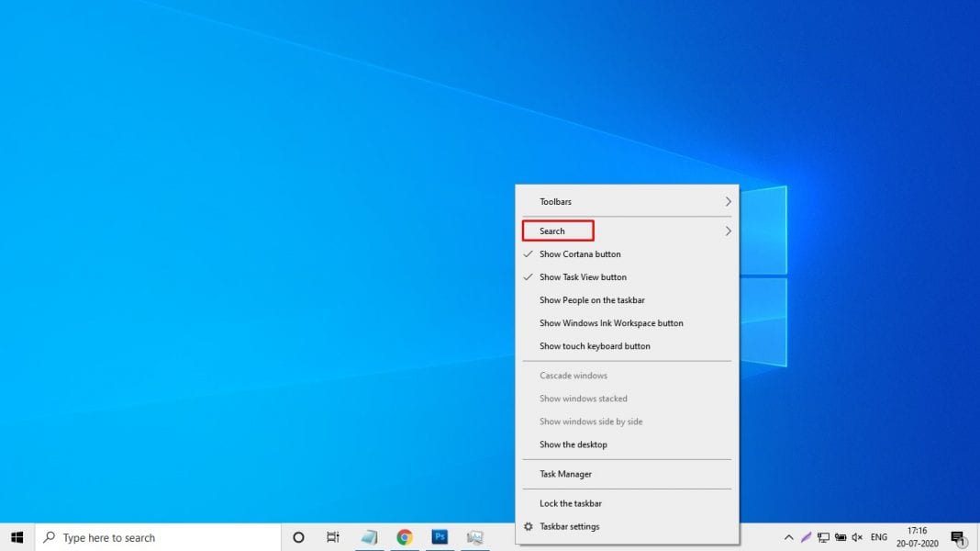980x551 pixels.
Task: Launch Cortana from the taskbar
Action: tap(298, 537)
